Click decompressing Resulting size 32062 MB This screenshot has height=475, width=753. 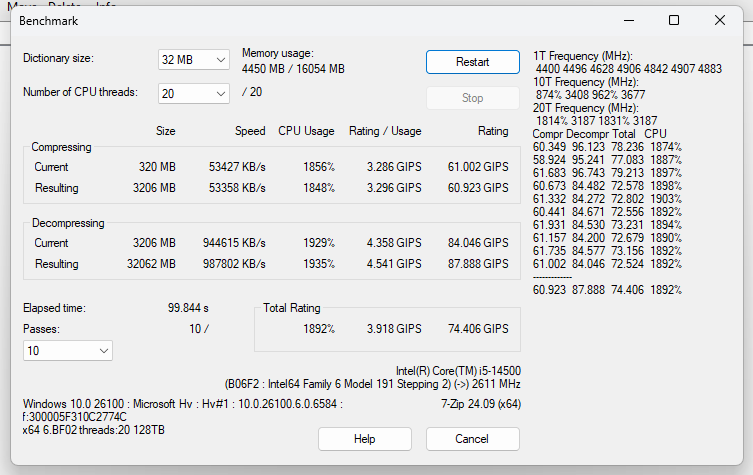[x=151, y=264]
